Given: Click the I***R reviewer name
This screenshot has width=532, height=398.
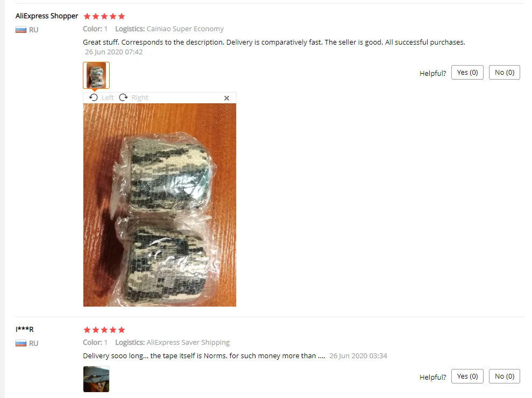Looking at the screenshot, I should click(x=24, y=329).
